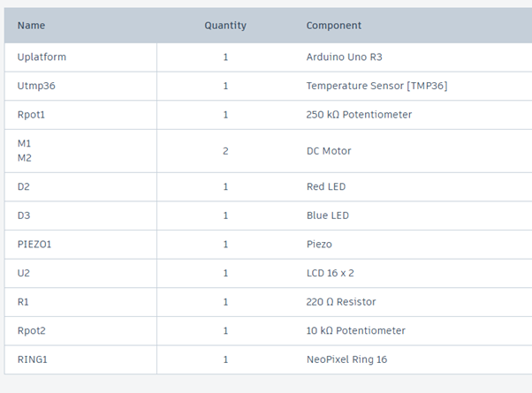Image resolution: width=532 pixels, height=393 pixels.
Task: Click the Temperature Sensor [TMP36] entry
Action: pyautogui.click(x=375, y=86)
